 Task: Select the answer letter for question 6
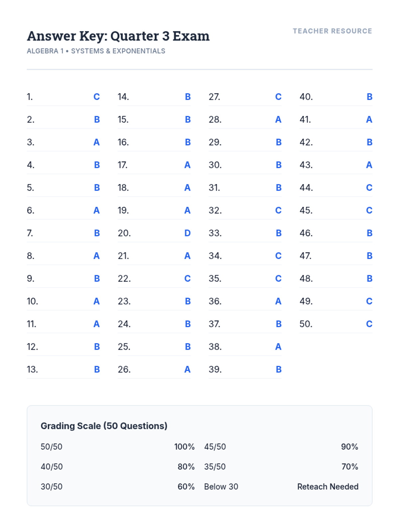(96, 210)
